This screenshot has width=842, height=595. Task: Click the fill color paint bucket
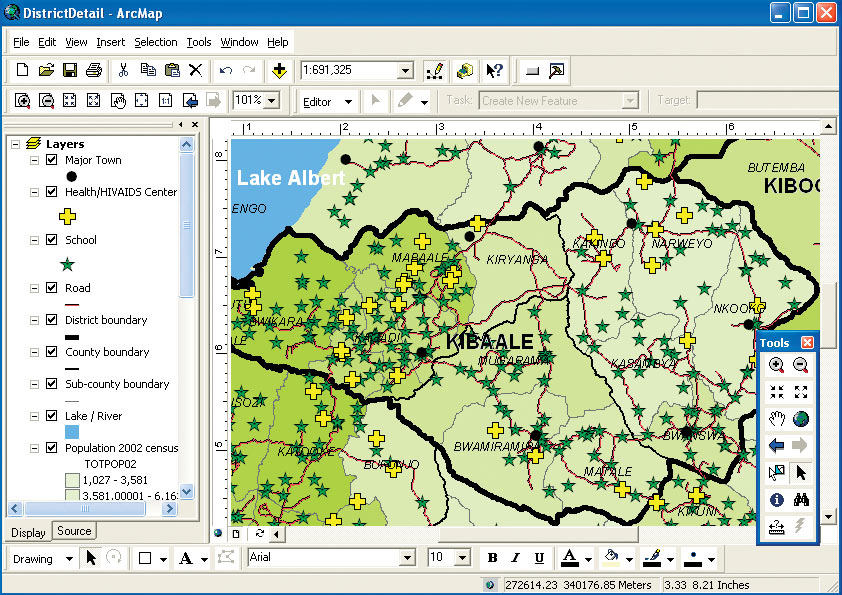[x=612, y=558]
